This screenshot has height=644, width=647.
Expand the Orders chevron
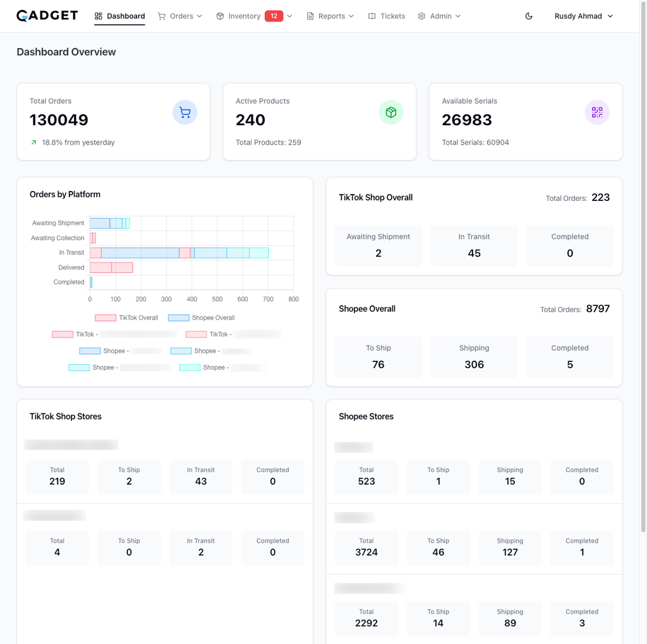[200, 16]
